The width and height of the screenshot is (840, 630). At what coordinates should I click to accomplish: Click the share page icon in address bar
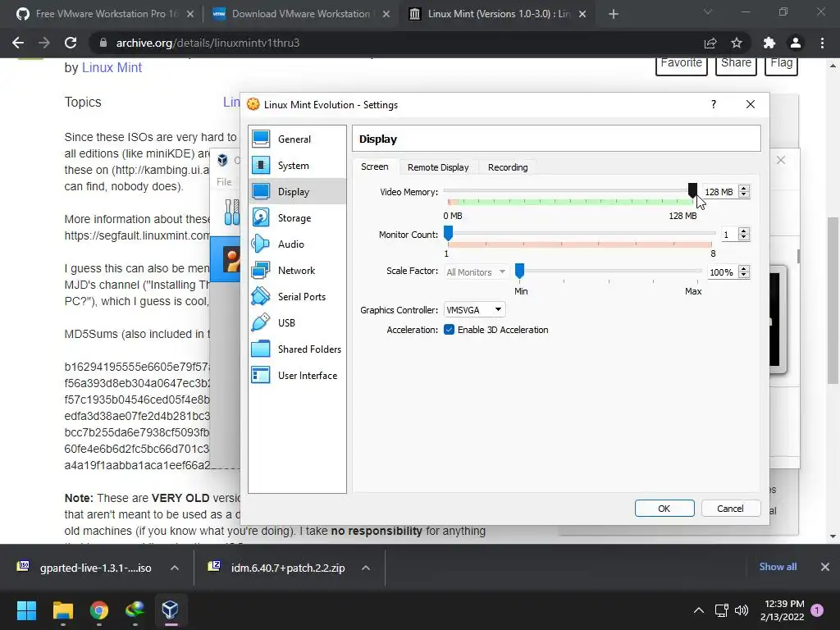tap(710, 43)
